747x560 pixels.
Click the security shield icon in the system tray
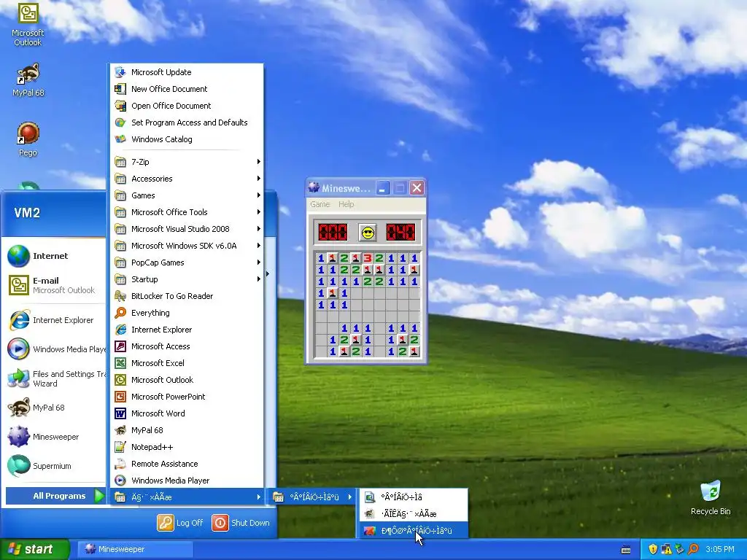[653, 549]
